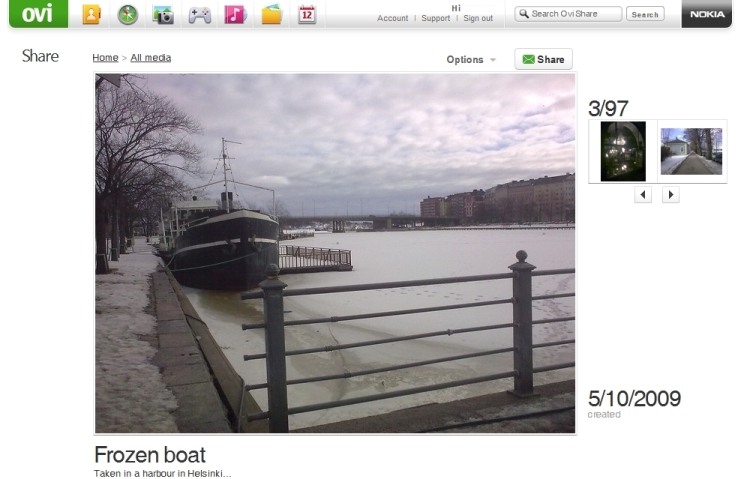This screenshot has height=479, width=741.
Task: Click the main Frozen boat photo
Action: (x=335, y=253)
